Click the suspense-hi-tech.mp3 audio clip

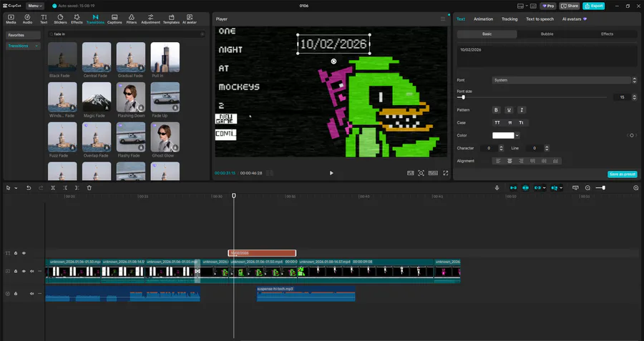[306, 294]
